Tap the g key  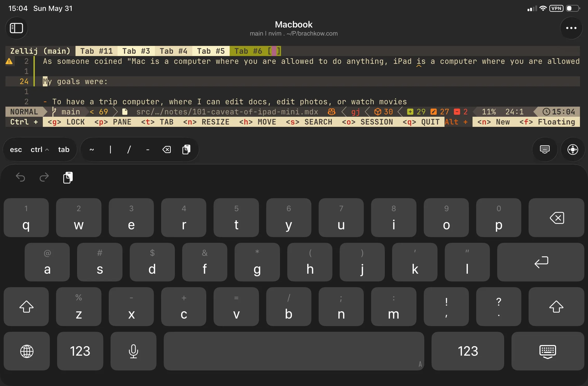click(257, 262)
